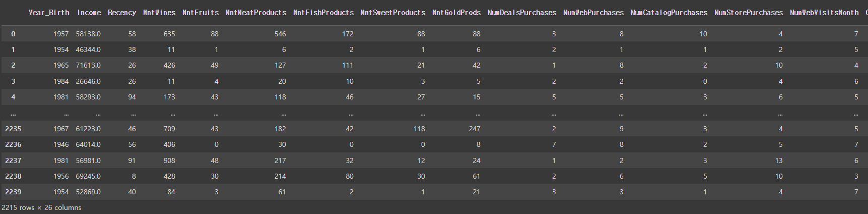Select the MntGoldProds column header
Image resolution: width=868 pixels, height=214 pixels.
456,13
